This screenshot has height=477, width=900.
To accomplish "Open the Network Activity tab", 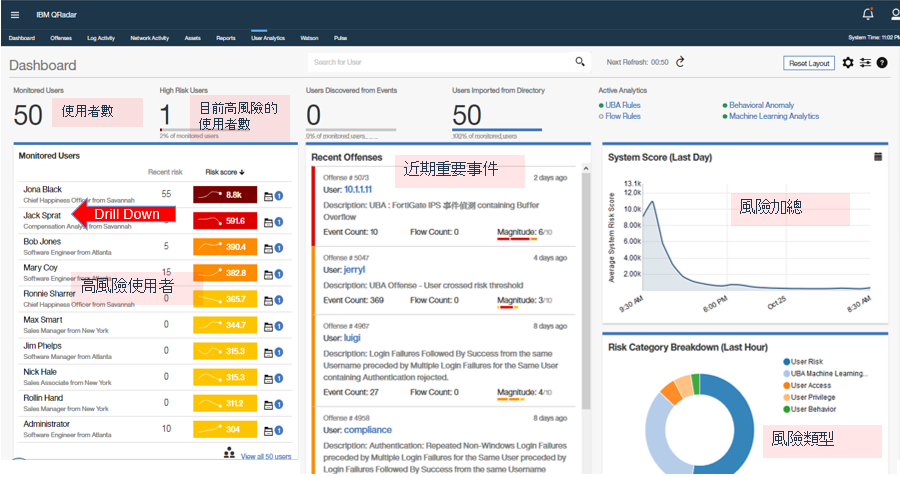I will pos(149,38).
